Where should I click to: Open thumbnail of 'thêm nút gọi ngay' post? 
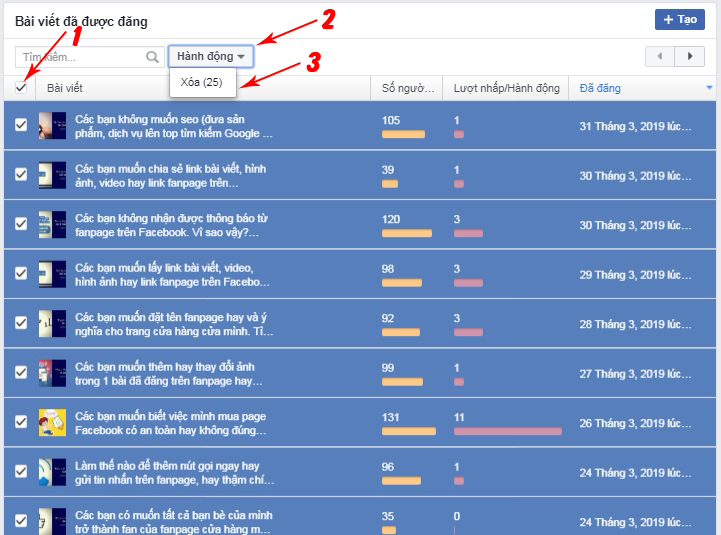coord(52,472)
